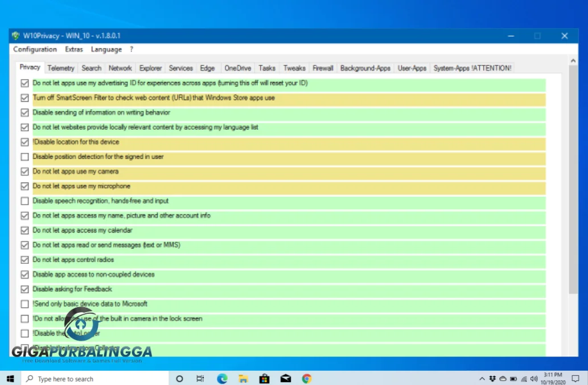Switch to the OneDrive tab
The height and width of the screenshot is (385, 588).
(238, 68)
